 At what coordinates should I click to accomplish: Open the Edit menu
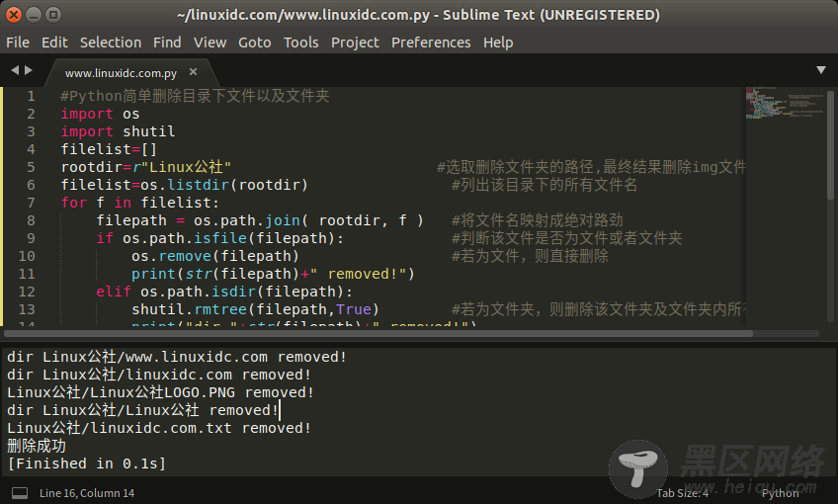coord(54,42)
